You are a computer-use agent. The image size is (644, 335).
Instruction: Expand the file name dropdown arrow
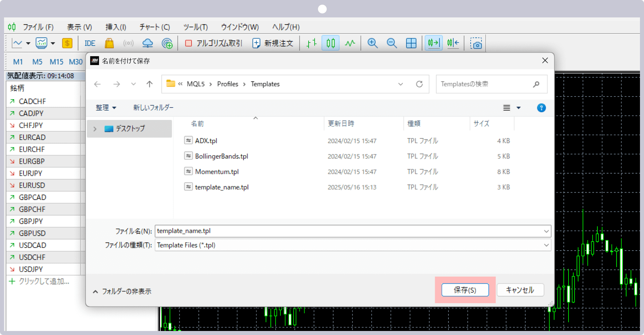coord(546,231)
